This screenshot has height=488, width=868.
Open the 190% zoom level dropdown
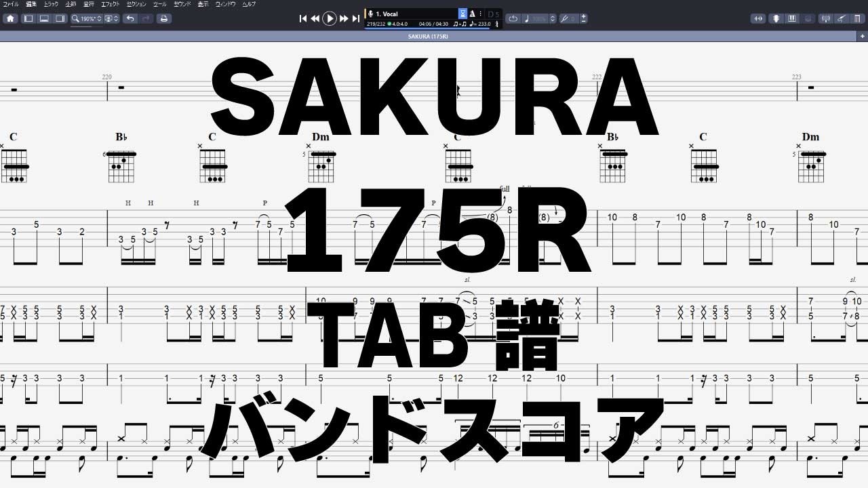point(91,18)
